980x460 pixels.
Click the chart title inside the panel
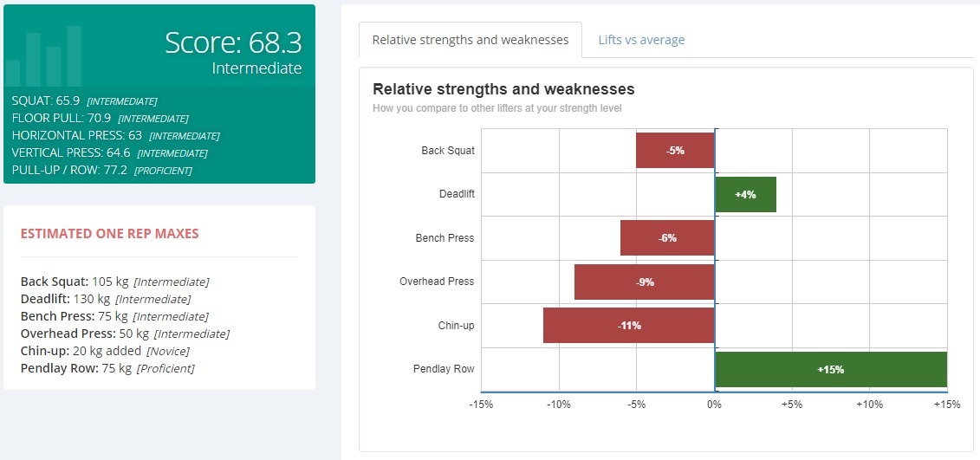click(503, 89)
